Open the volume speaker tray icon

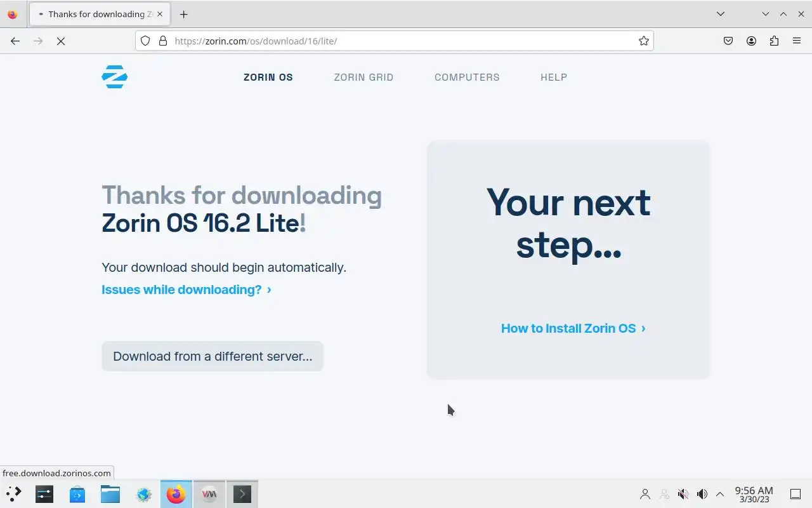coord(702,494)
